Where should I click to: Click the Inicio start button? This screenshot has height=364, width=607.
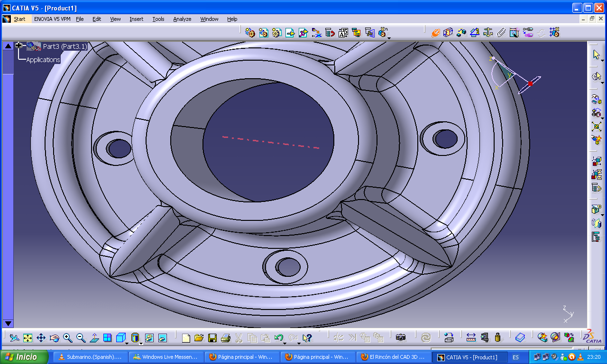[x=25, y=357]
